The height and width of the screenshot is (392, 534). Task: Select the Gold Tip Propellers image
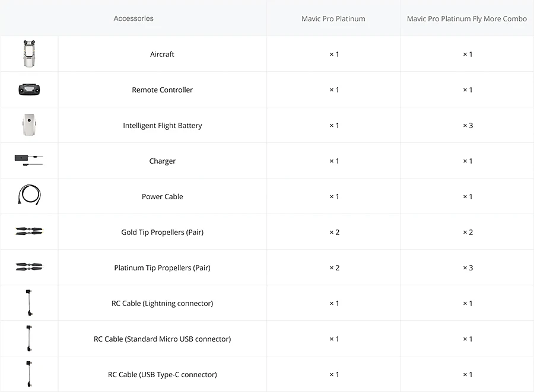[x=29, y=232]
